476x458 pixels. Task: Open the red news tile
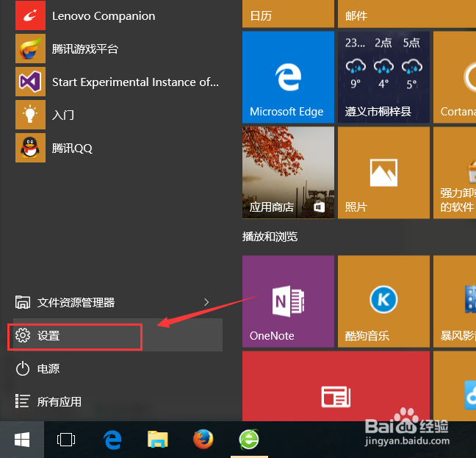point(336,386)
